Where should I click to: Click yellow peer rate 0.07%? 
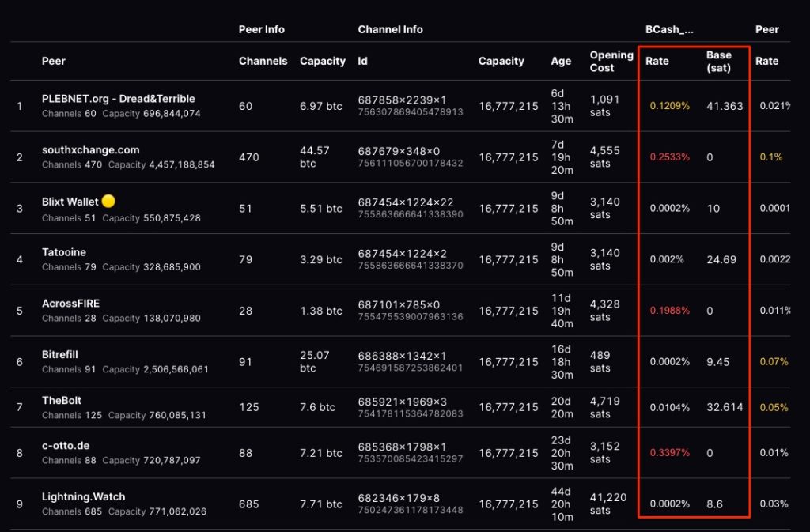click(774, 362)
